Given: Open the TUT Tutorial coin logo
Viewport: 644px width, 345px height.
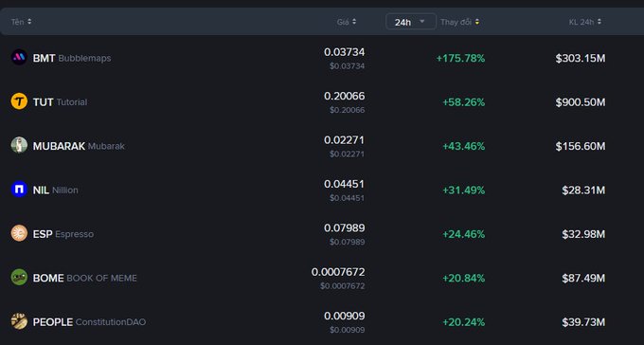Looking at the screenshot, I should (19, 101).
